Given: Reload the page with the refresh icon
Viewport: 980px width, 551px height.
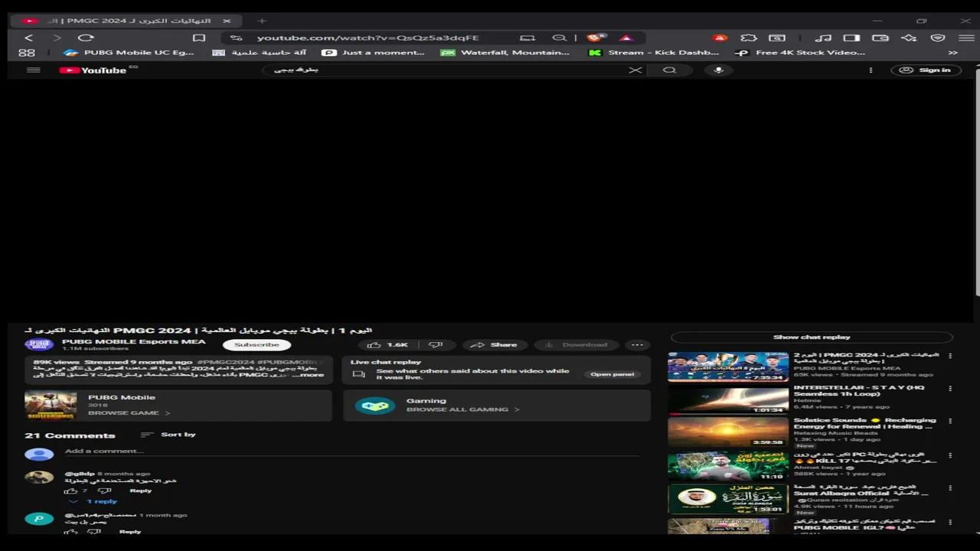Looking at the screenshot, I should point(86,37).
